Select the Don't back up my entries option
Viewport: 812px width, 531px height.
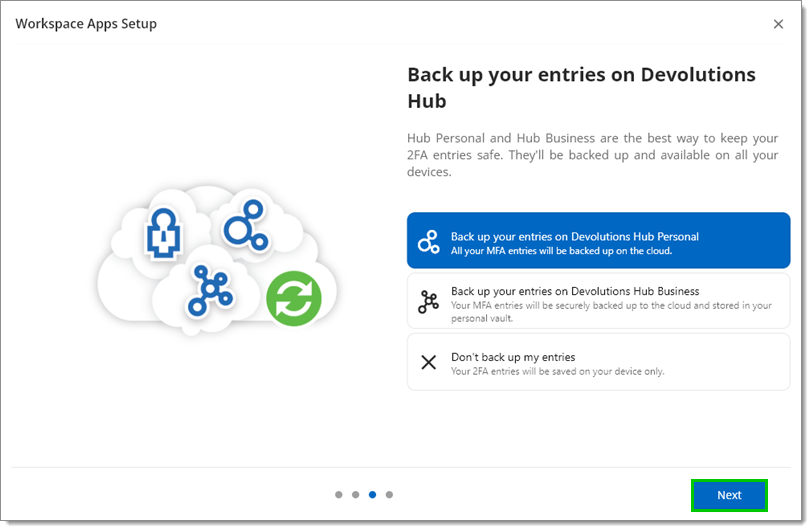598,362
